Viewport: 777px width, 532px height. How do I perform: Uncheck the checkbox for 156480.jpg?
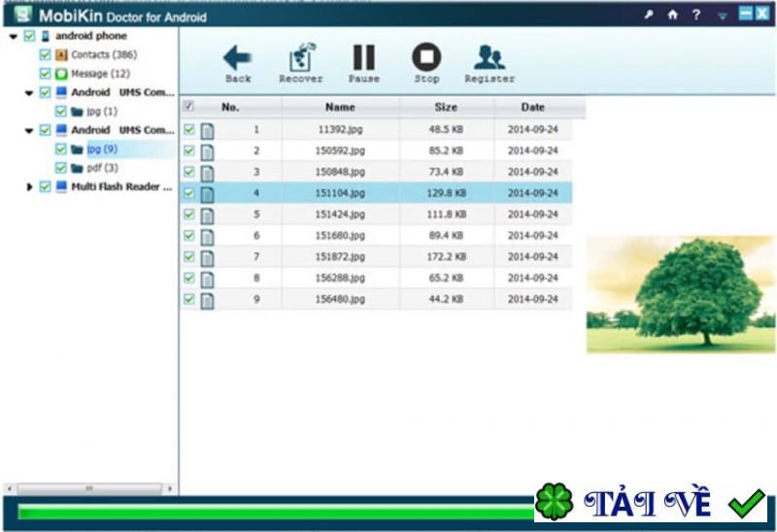coord(188,299)
